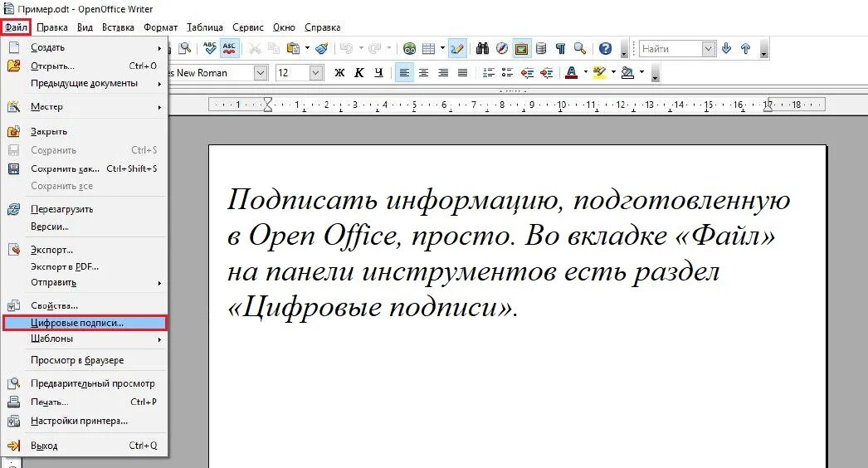
Task: Click into the Найти search field
Action: tap(671, 49)
